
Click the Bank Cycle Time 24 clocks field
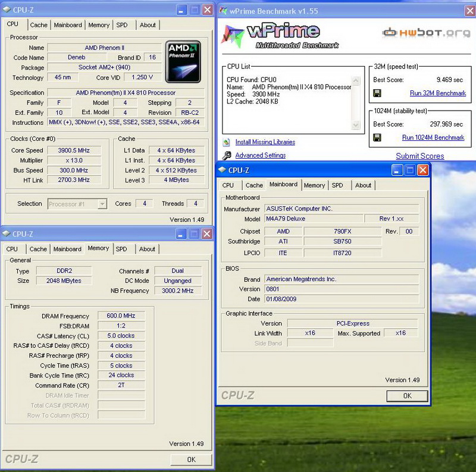coord(121,375)
